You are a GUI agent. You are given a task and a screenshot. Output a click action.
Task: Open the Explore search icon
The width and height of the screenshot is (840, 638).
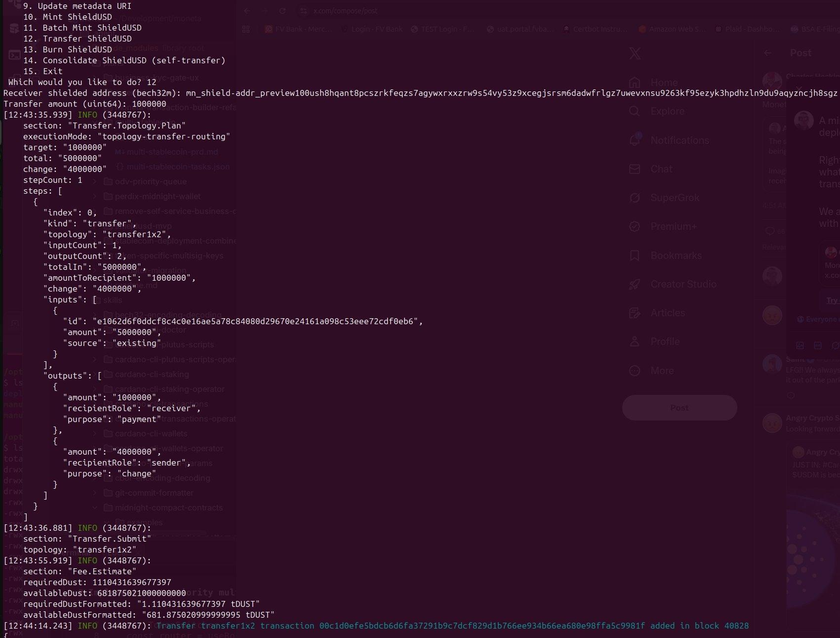point(635,111)
